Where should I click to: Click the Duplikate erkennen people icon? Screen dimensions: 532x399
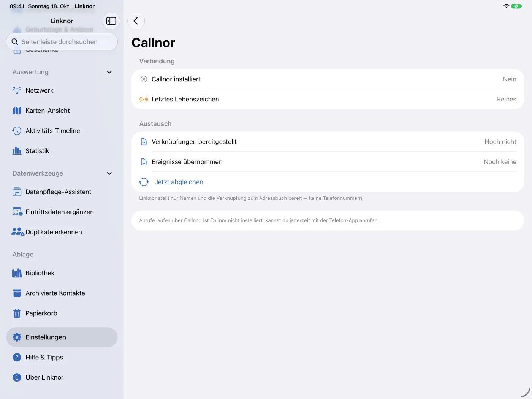[18, 232]
